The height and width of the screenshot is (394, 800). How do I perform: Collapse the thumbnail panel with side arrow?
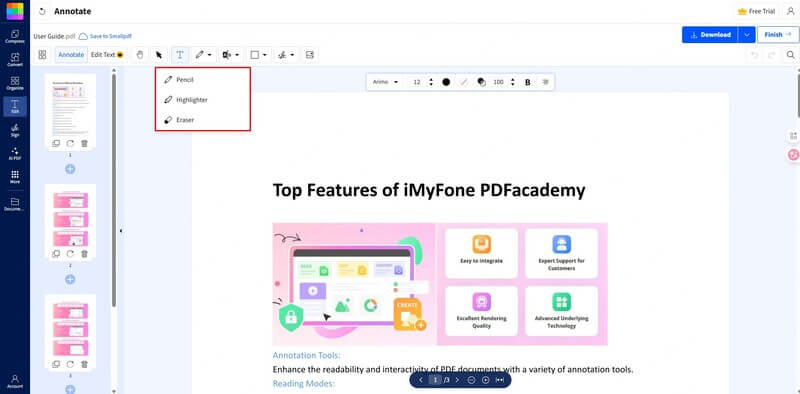tap(121, 231)
